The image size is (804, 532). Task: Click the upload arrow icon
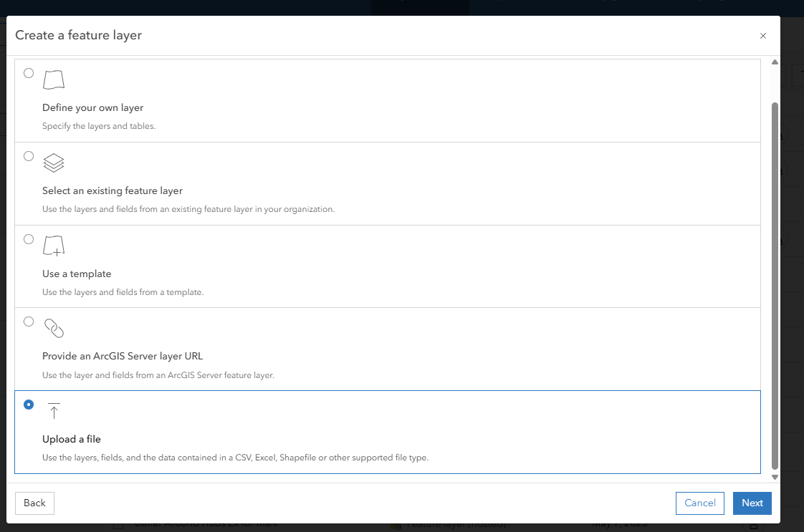(54, 410)
